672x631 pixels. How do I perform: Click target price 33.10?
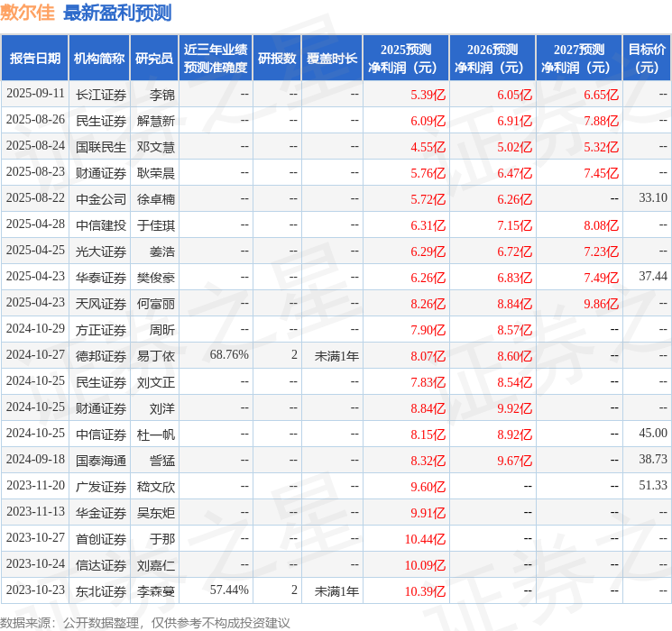653,198
